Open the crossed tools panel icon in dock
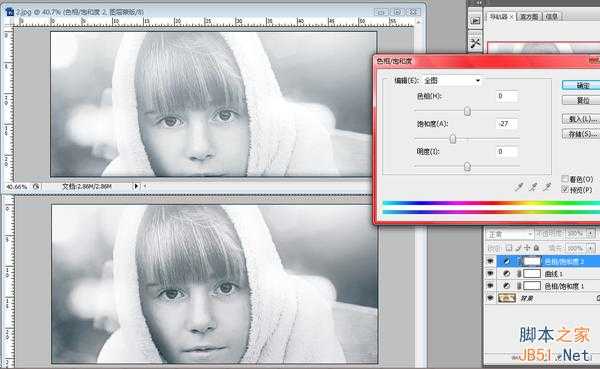The image size is (600, 369). point(476,43)
